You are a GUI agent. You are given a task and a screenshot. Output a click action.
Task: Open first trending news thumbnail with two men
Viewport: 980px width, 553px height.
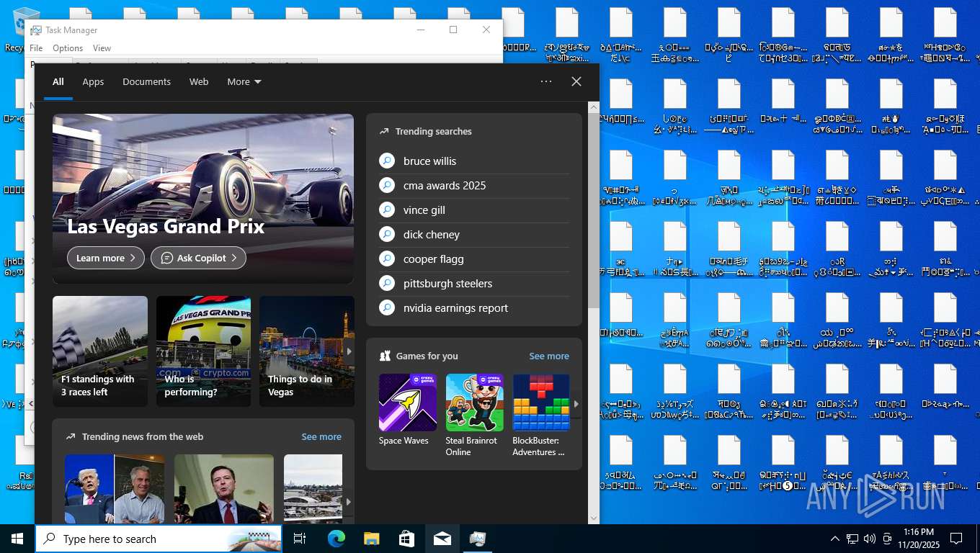[x=115, y=489]
